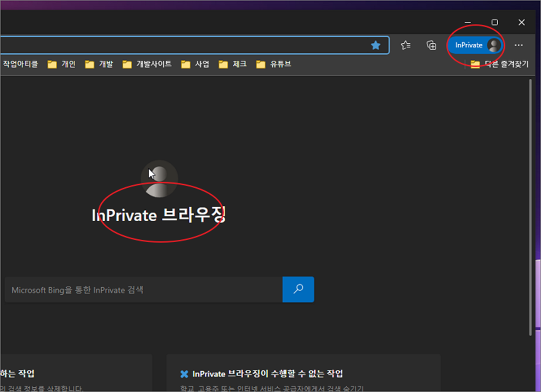
Task: Minimize the Edge window
Action: tap(468, 22)
